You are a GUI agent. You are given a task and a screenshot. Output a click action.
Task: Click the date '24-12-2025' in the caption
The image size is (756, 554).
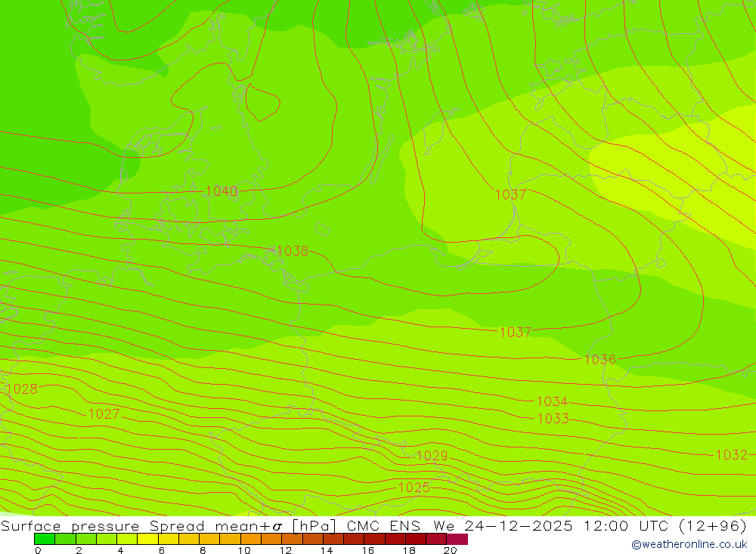(519, 525)
